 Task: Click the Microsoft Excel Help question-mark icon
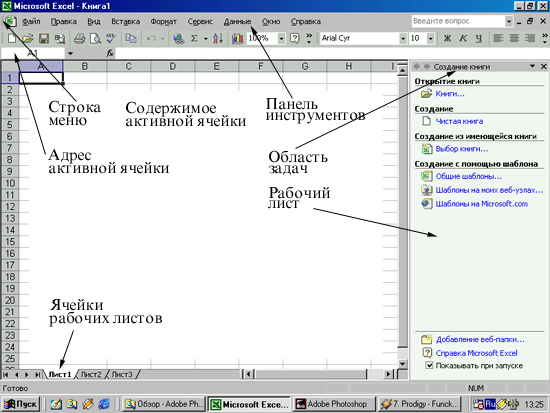[295, 38]
